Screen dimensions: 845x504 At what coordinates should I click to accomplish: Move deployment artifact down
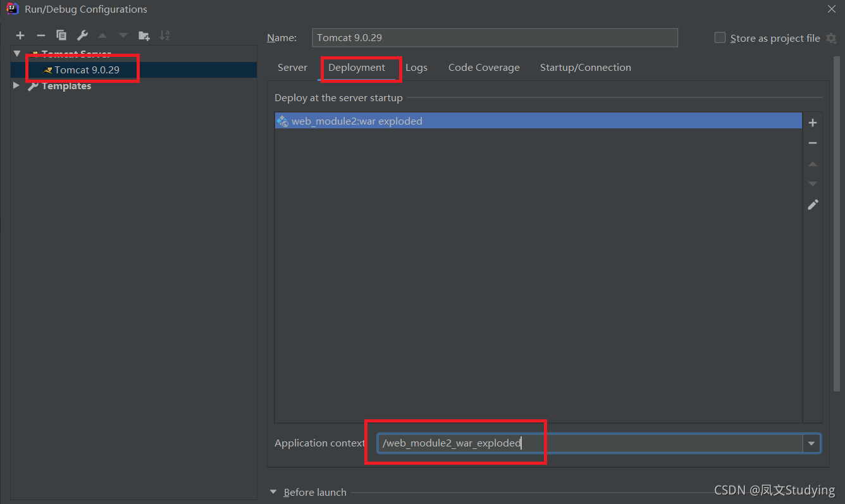813,184
